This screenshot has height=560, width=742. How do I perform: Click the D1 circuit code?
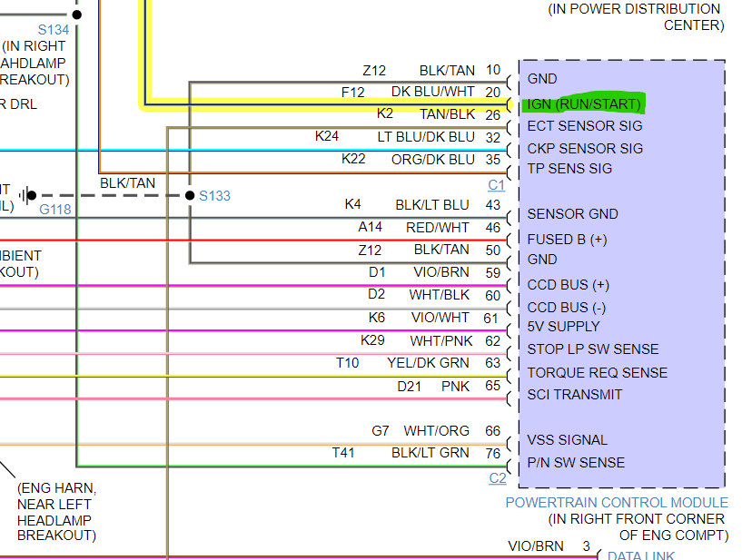[x=377, y=272]
